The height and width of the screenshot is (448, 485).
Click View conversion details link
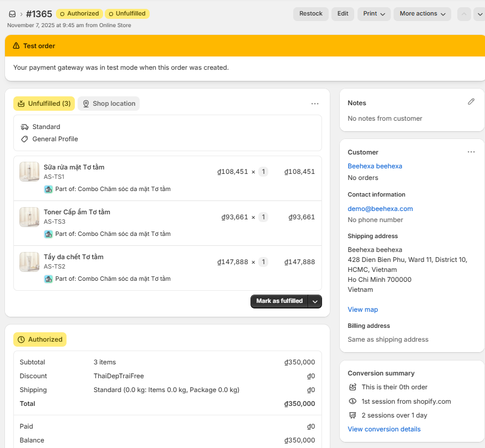point(384,429)
